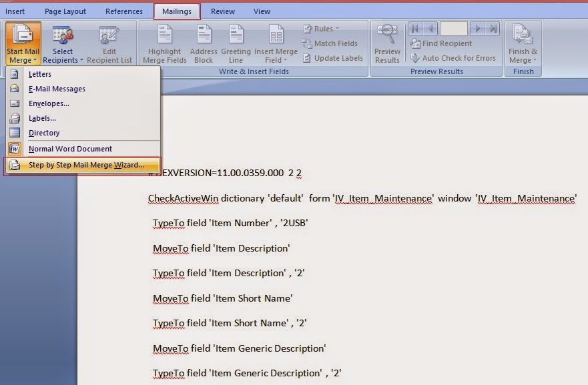Image resolution: width=588 pixels, height=385 pixels.
Task: Insert a Greeting Line
Action: [x=236, y=43]
